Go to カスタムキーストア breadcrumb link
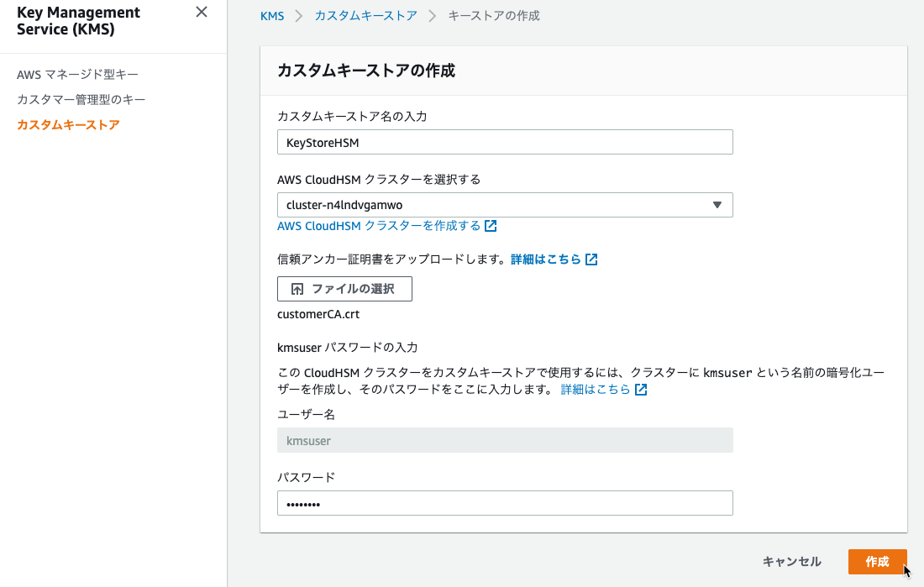924x587 pixels. click(365, 16)
